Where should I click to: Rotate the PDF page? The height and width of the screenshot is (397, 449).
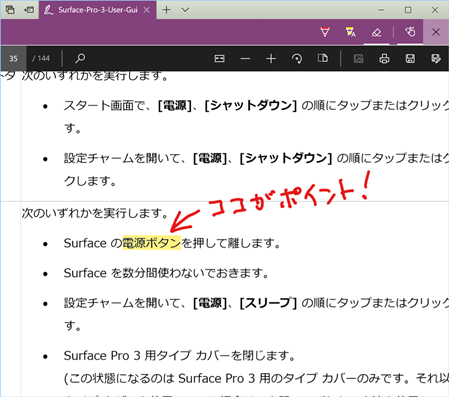297,59
